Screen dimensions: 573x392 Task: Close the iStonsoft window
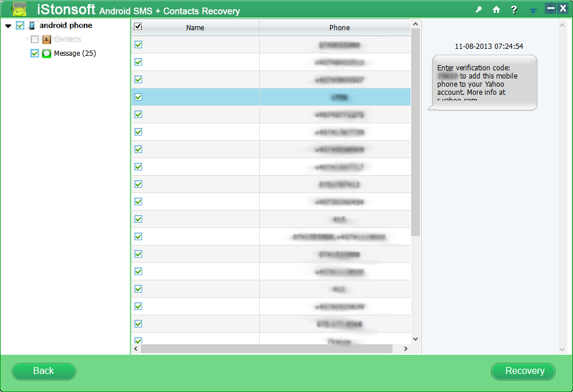563,8
